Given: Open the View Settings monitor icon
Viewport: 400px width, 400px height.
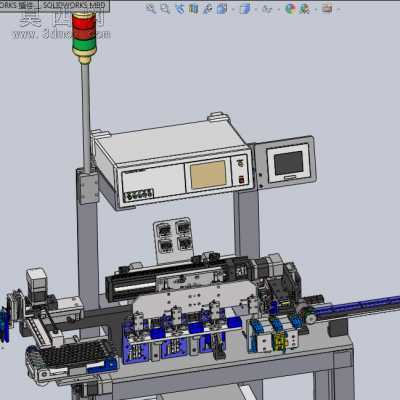Looking at the screenshot, I should [x=327, y=8].
